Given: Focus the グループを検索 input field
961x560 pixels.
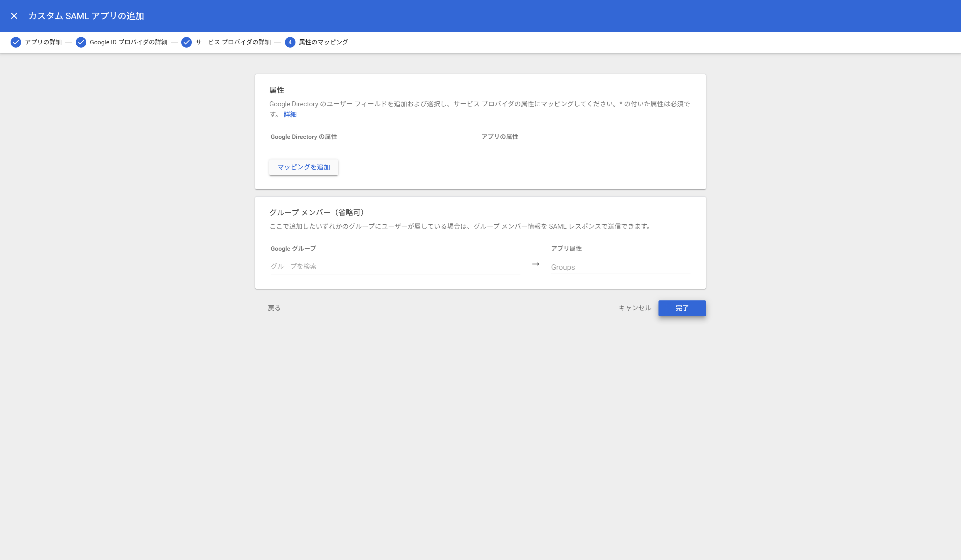Looking at the screenshot, I should (x=395, y=266).
